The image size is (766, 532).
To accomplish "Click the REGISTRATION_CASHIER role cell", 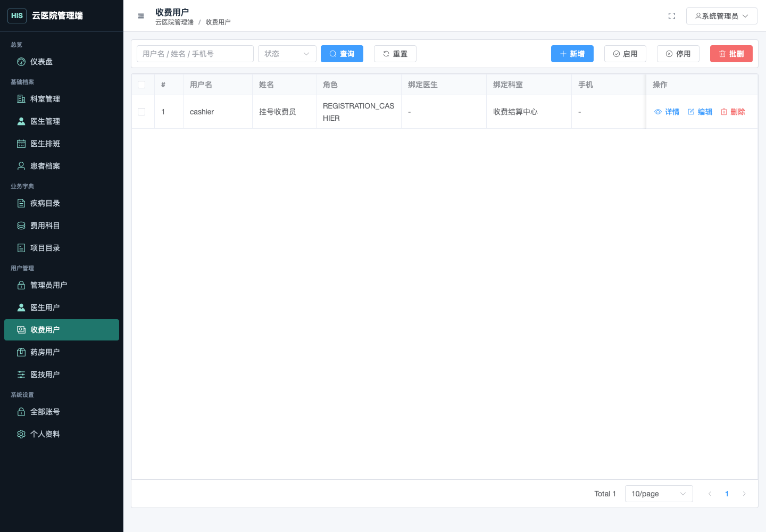I will tap(359, 112).
